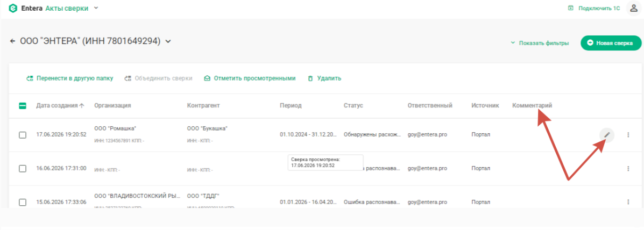Sort by Дата создания column
Screen dimensions: 644x230
[x=60, y=105]
